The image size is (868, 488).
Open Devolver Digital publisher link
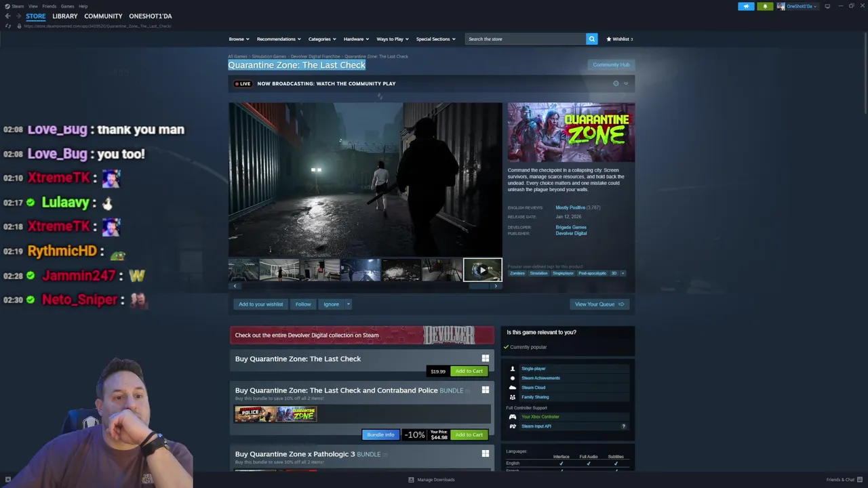point(571,233)
